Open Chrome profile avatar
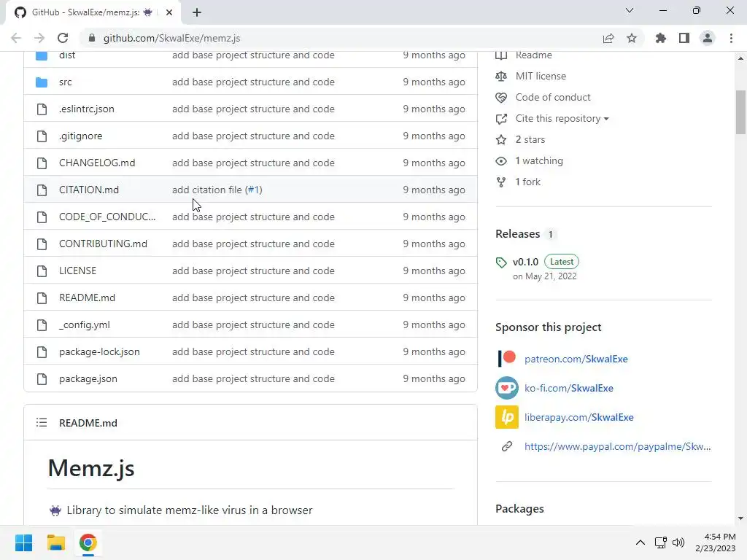747x560 pixels. (x=708, y=38)
